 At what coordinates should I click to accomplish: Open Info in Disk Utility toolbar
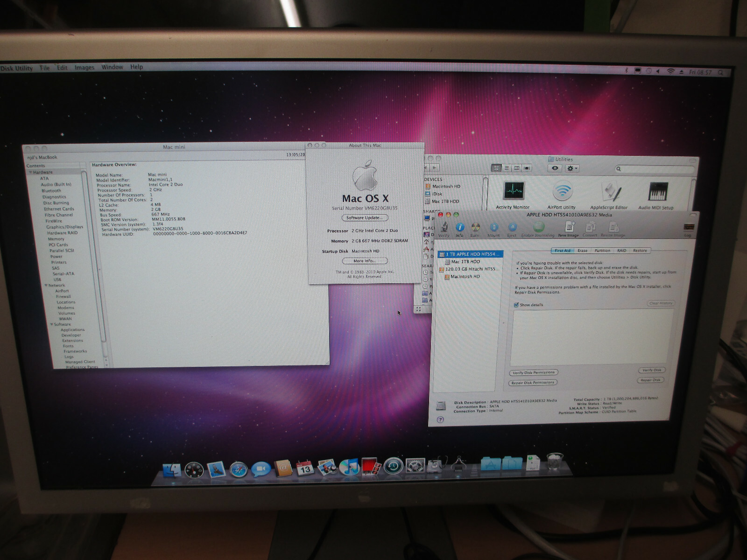pyautogui.click(x=460, y=228)
